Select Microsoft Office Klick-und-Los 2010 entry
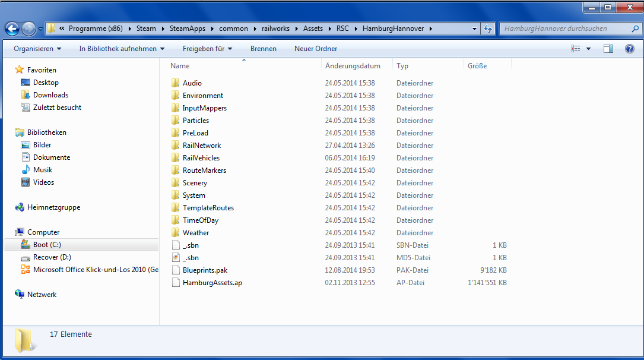Screen dimensions: 644x360 pos(96,270)
